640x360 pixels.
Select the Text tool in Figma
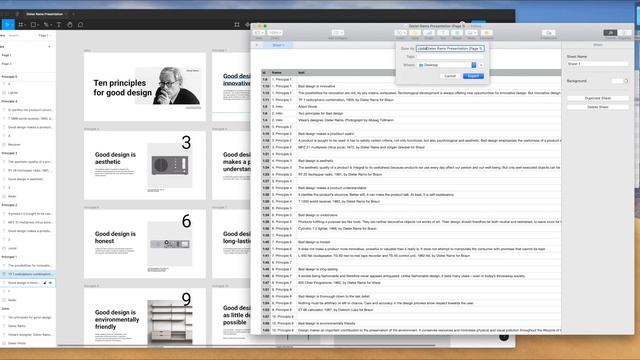click(59, 24)
